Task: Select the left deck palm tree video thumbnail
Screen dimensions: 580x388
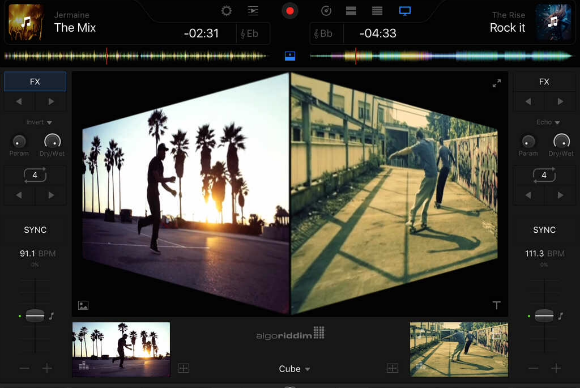Action: (x=121, y=349)
